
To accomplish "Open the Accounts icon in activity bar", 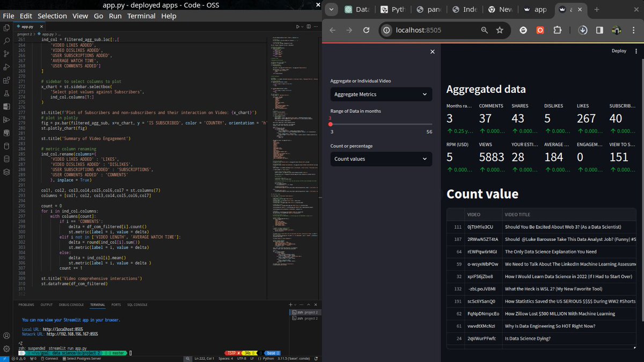I will [x=6, y=336].
